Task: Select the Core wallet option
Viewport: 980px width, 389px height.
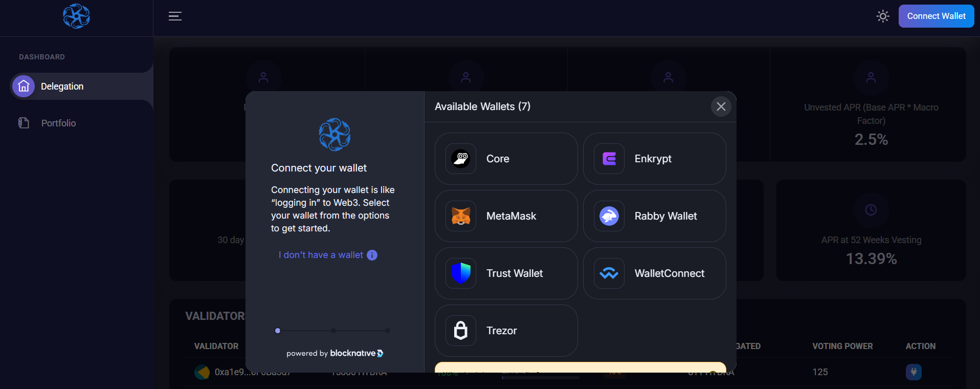Action: 506,159
